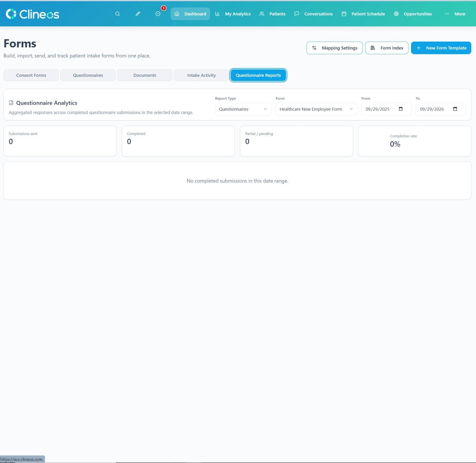Open the Patients page
Screen dimensions: 476x463
[272, 14]
